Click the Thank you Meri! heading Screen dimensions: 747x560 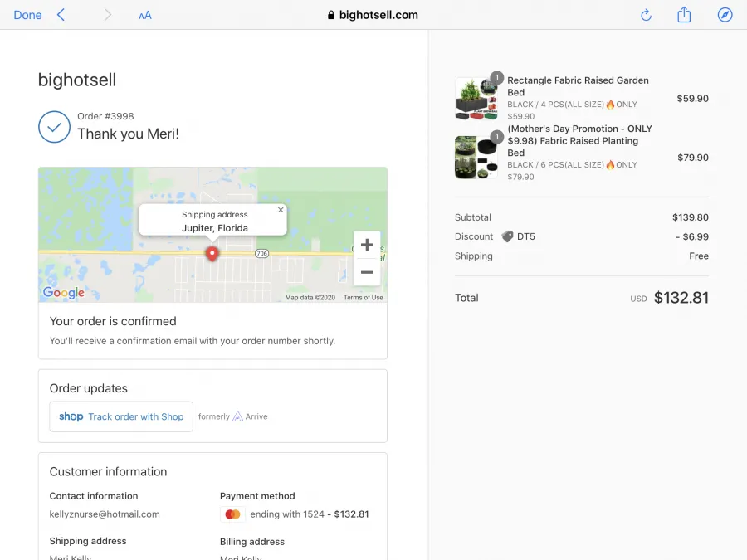tap(128, 134)
